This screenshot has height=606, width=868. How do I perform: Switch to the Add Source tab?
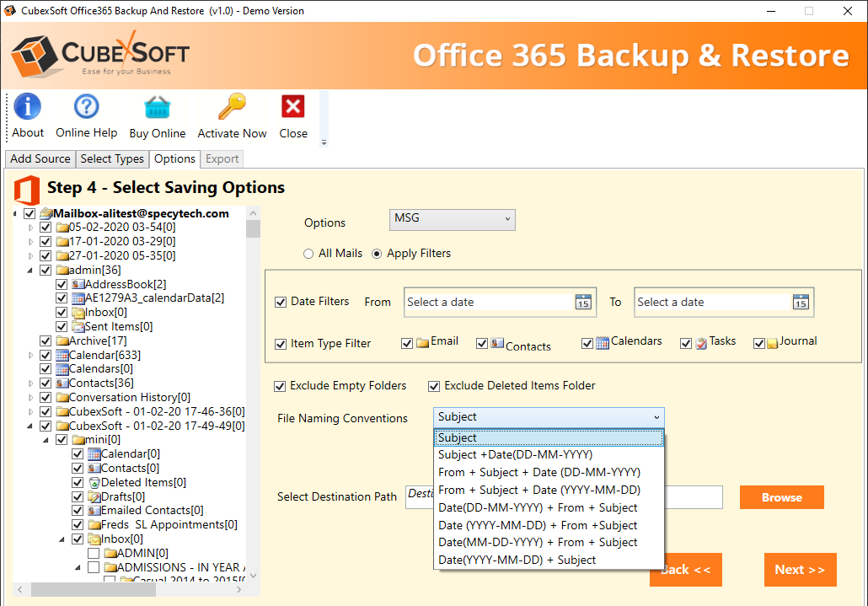click(40, 158)
